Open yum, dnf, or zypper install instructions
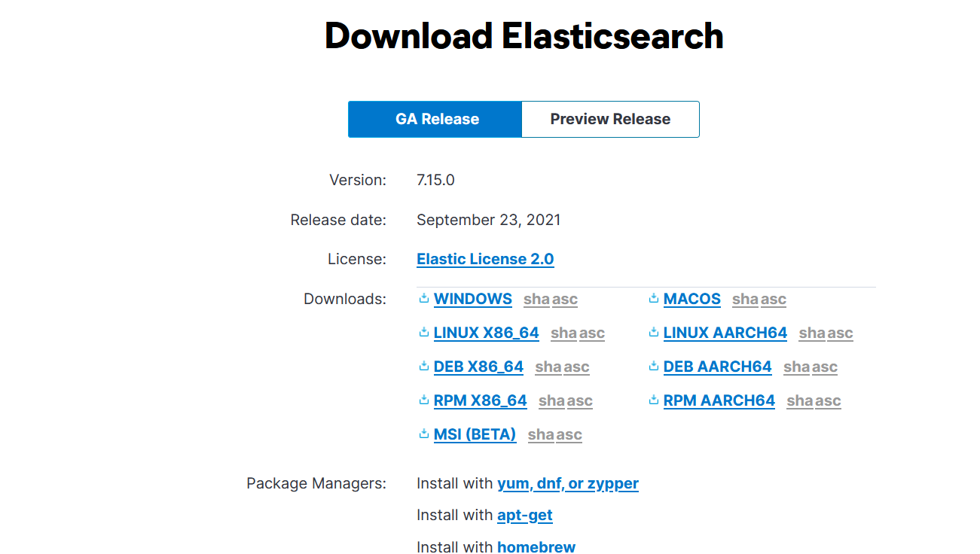Viewport: 980px width, 554px height. tap(568, 483)
